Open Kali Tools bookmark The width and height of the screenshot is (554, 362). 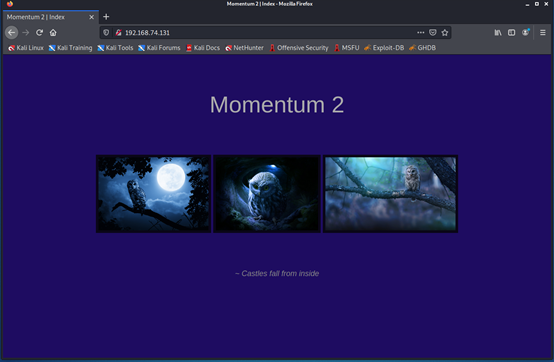[115, 48]
